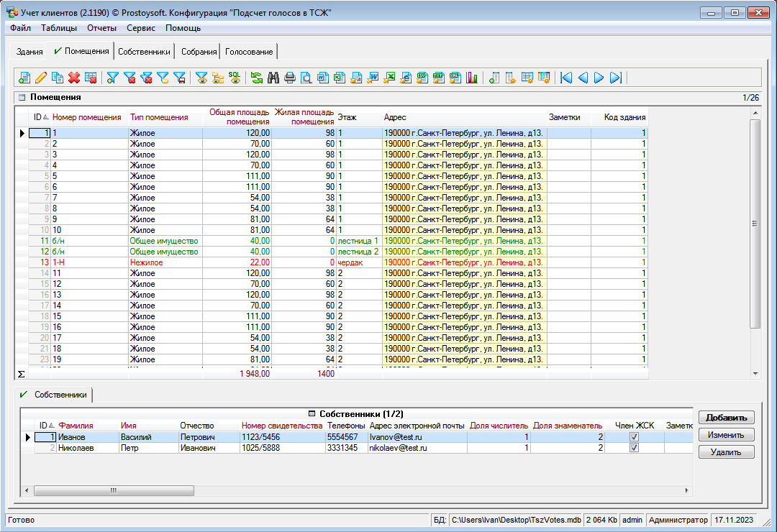Click the add new record icon
This screenshot has width=777, height=532.
click(24, 78)
